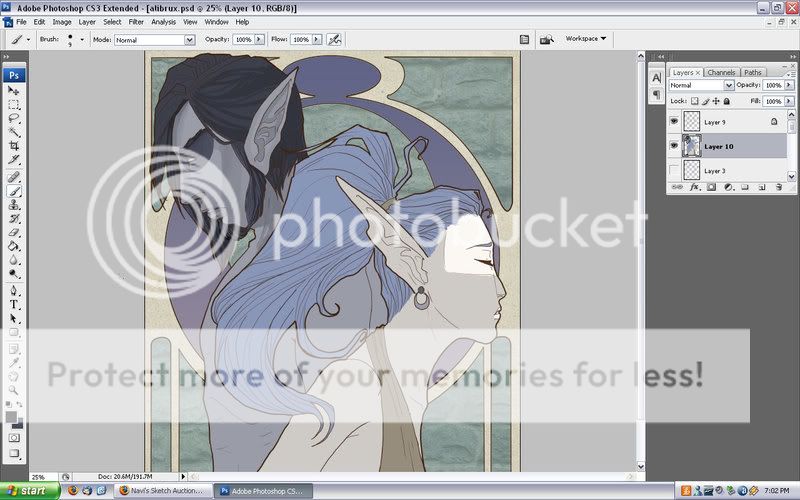Hide Layer 10 using its eye icon
The width and height of the screenshot is (800, 500).
tap(674, 146)
